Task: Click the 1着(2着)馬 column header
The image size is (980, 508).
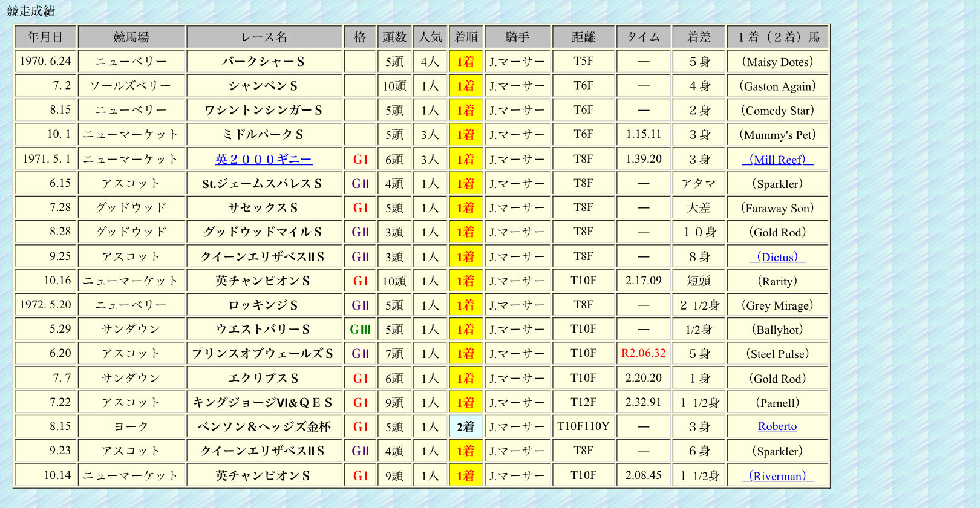Action: [777, 37]
